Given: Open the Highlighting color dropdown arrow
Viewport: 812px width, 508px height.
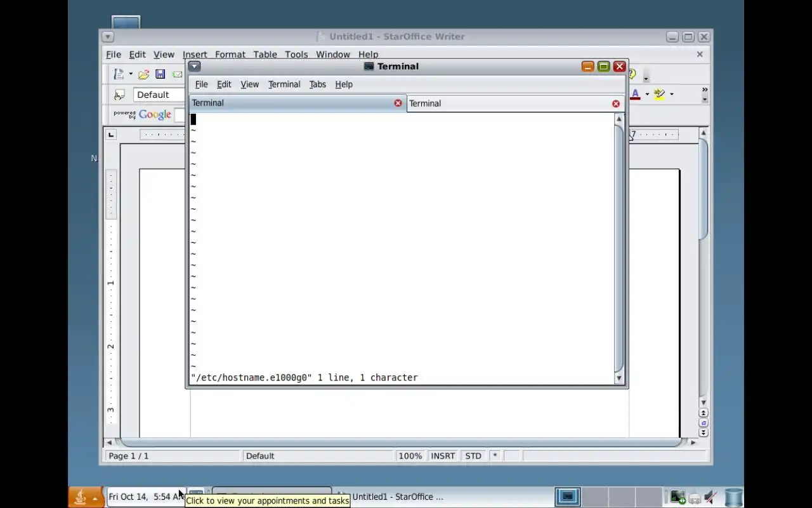Looking at the screenshot, I should 671,94.
